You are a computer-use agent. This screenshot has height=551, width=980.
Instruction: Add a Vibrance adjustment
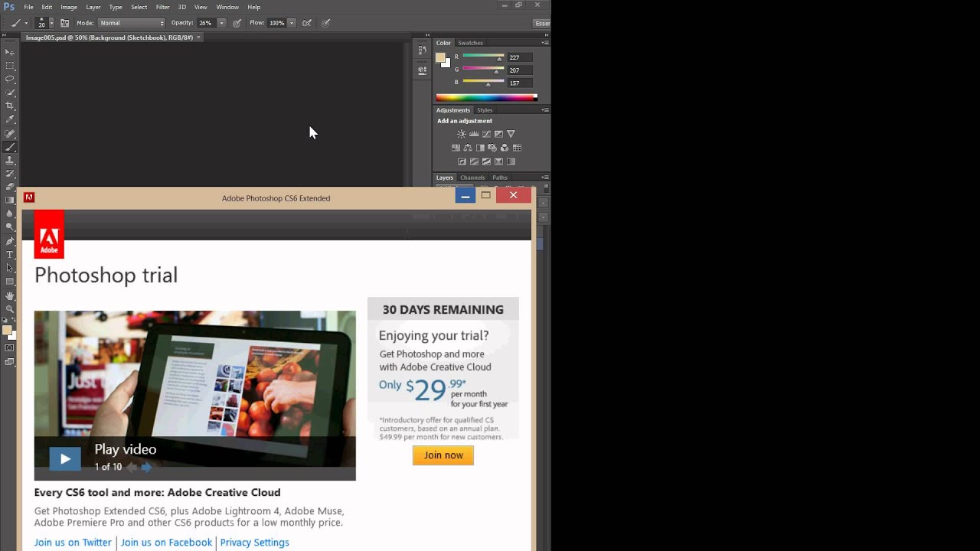(511, 134)
